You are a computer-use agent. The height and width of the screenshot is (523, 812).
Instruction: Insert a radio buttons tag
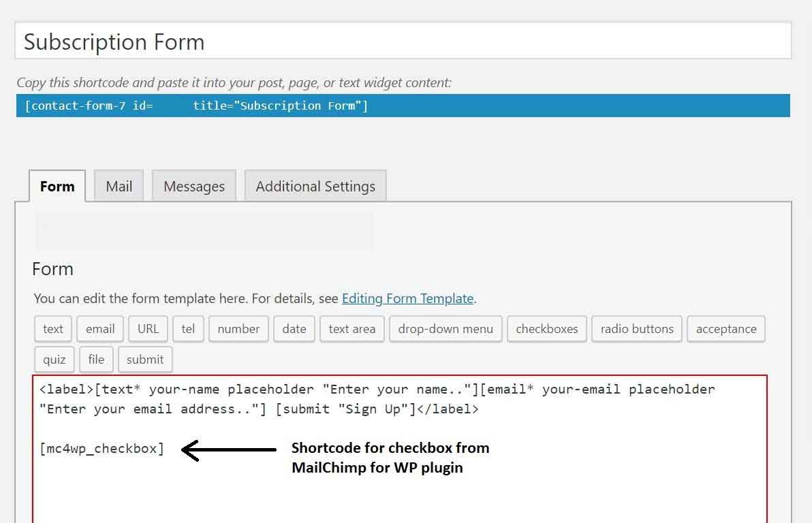click(637, 329)
